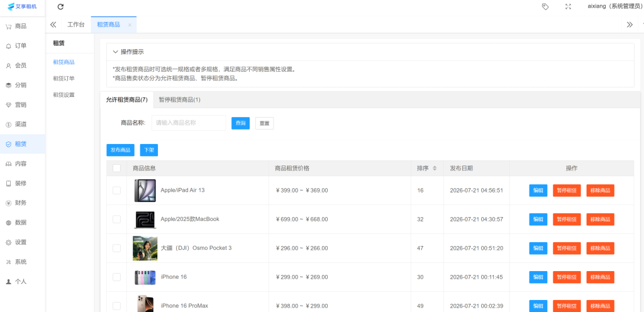Pause rental for Osmo Pocket 3
Viewport: 644px width, 312px height.
[x=567, y=248]
